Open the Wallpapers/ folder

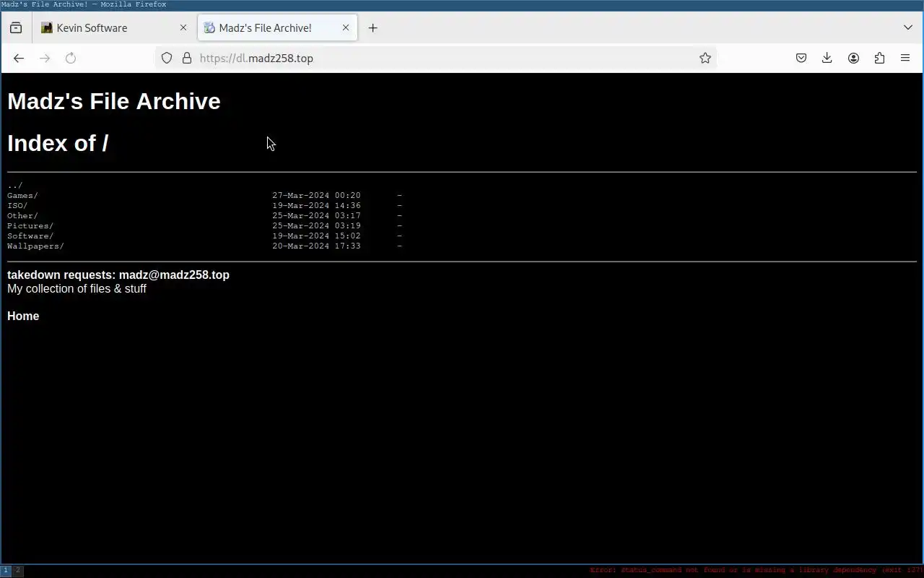coord(35,246)
